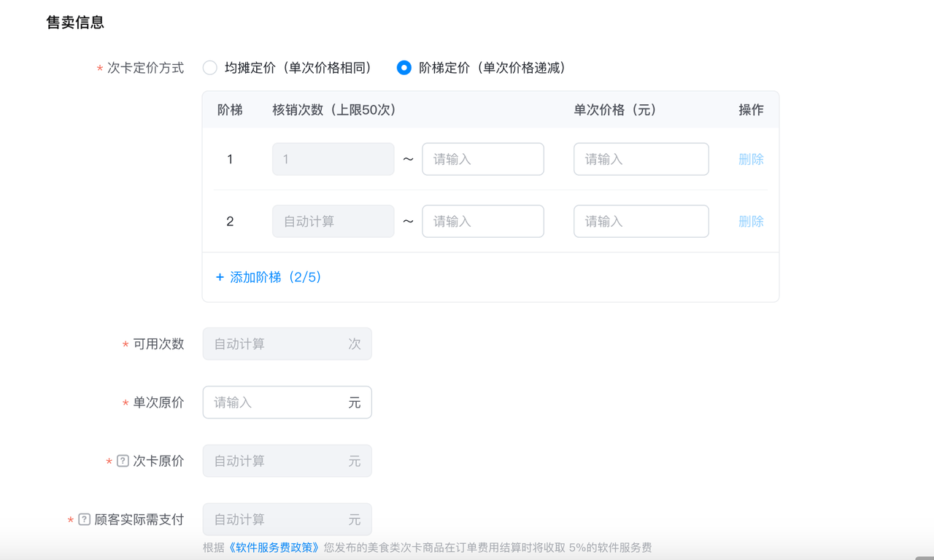934x560 pixels.
Task: Click tier 2 单次价格 input field
Action: point(641,221)
